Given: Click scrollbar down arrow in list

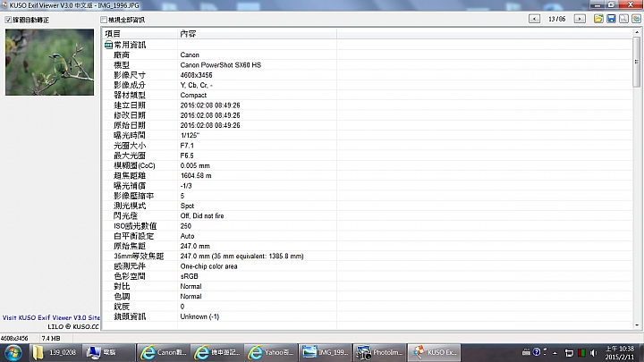Looking at the screenshot, I should pos(637,325).
